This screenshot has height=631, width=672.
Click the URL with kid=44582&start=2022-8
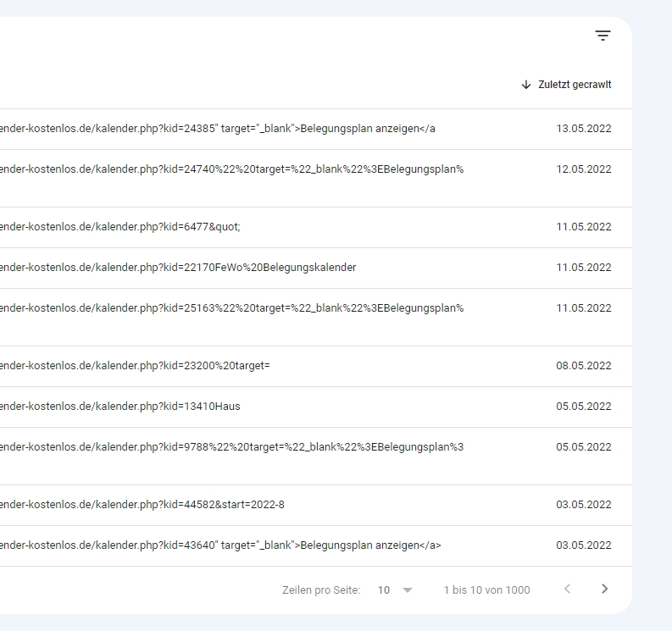[142, 505]
